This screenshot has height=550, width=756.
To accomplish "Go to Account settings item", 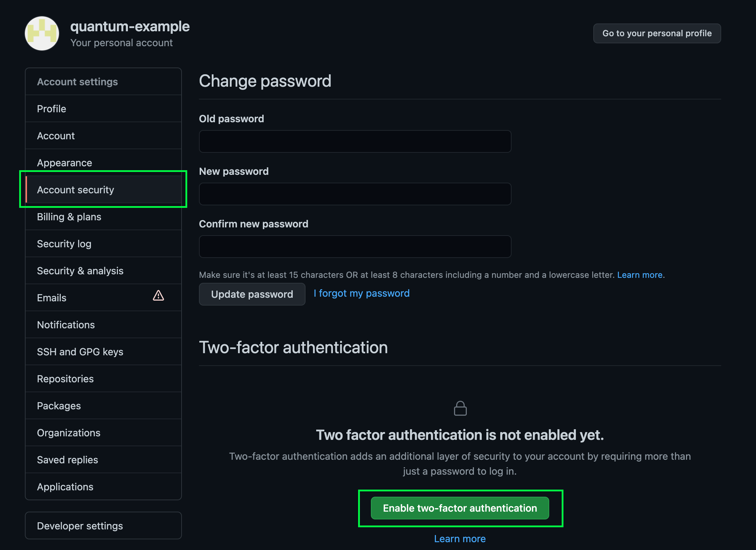I will click(x=56, y=136).
